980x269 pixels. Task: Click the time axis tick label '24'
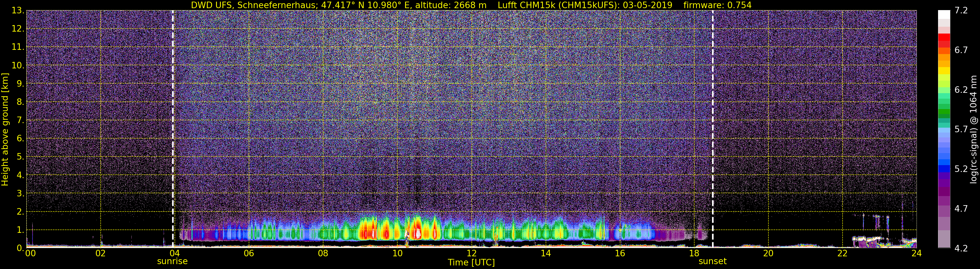pos(917,253)
